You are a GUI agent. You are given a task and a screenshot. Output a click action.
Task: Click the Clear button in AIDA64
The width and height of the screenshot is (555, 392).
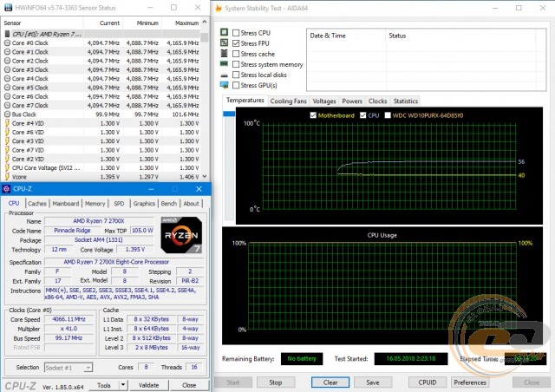pos(330,382)
